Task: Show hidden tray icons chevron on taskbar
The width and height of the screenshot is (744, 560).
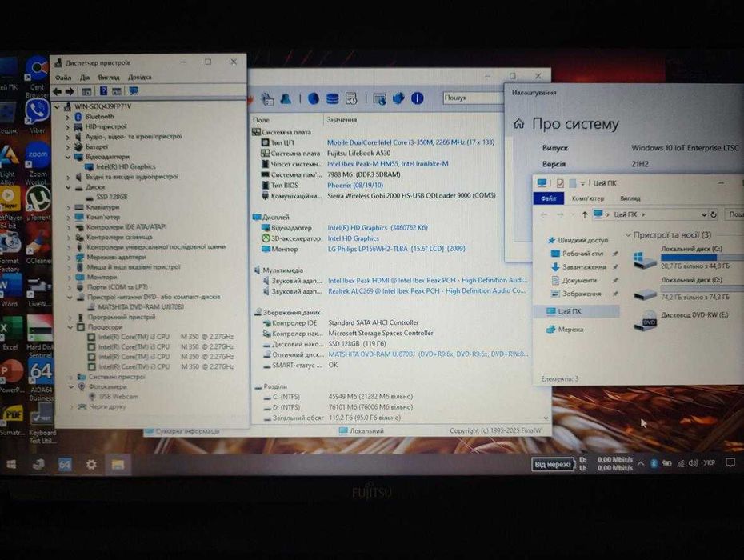Action: 641,463
